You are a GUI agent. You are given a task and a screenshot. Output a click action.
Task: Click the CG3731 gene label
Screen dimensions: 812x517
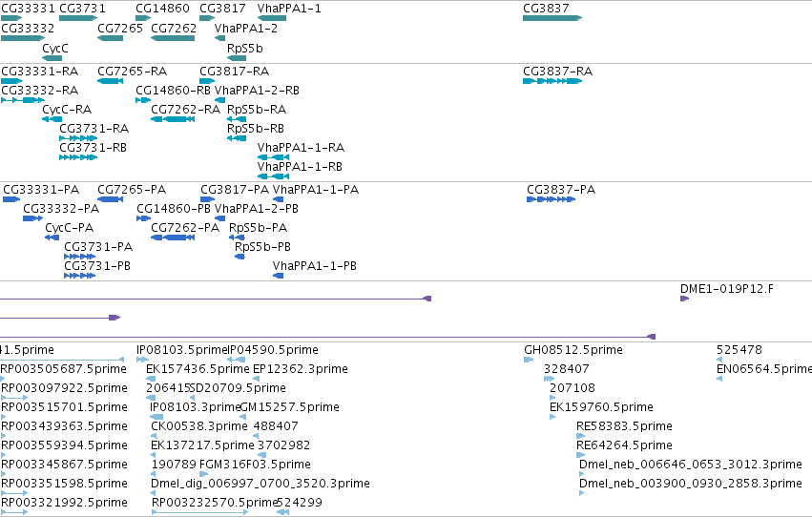pos(82,9)
